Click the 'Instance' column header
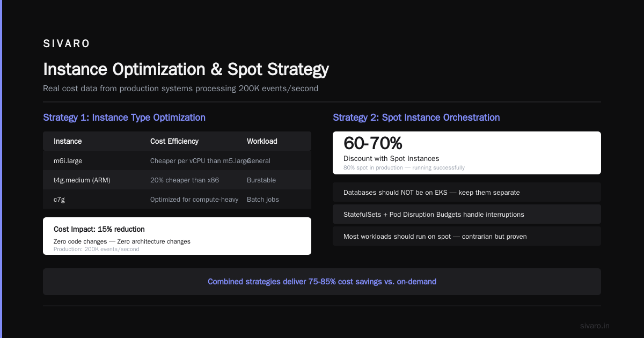The height and width of the screenshot is (338, 644). coord(68,141)
